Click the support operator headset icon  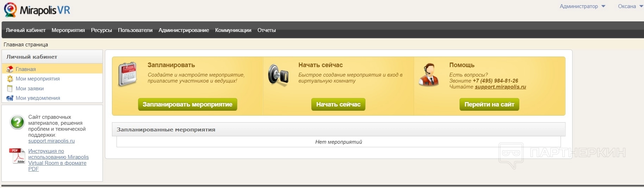point(429,74)
